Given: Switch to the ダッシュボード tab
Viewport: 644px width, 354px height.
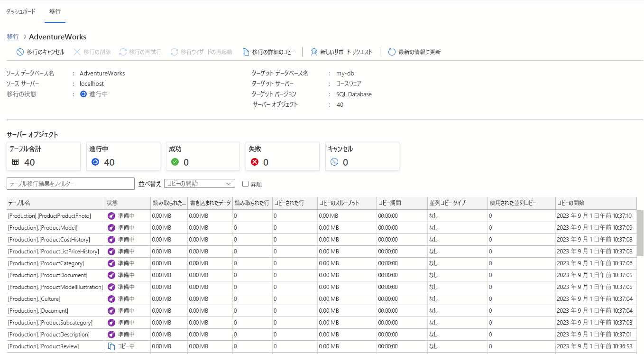Looking at the screenshot, I should coord(20,11).
